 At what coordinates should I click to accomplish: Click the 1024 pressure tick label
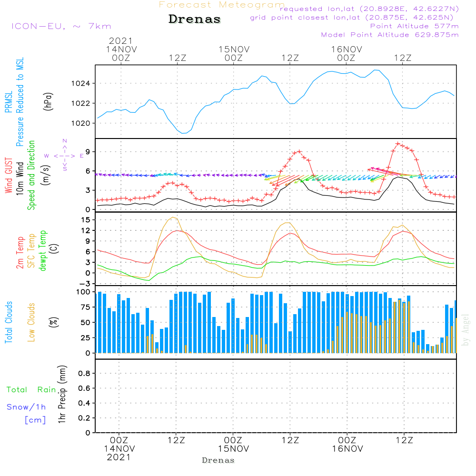(x=80, y=83)
